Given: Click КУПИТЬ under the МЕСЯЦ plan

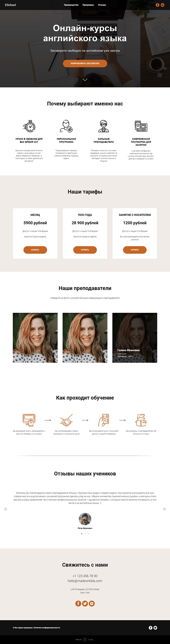Looking at the screenshot, I should [35, 250].
